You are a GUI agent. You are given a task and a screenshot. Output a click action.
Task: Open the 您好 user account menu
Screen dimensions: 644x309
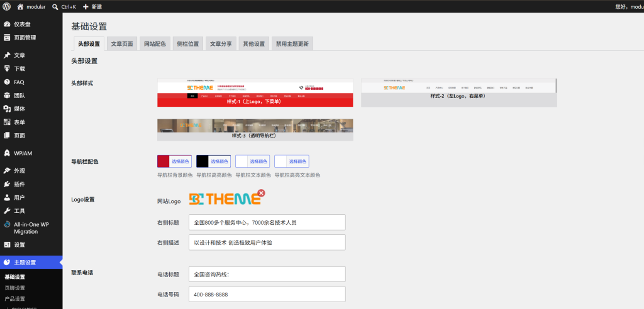[630, 6]
